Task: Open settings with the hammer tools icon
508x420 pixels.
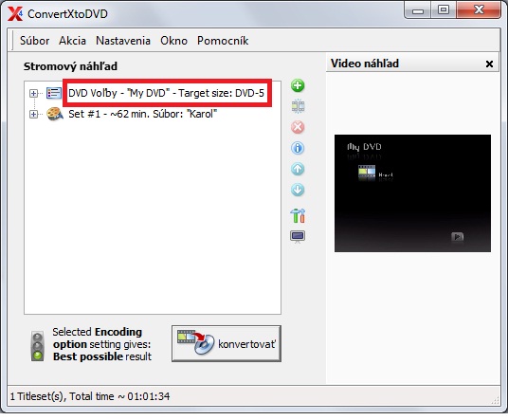Action: pyautogui.click(x=298, y=215)
